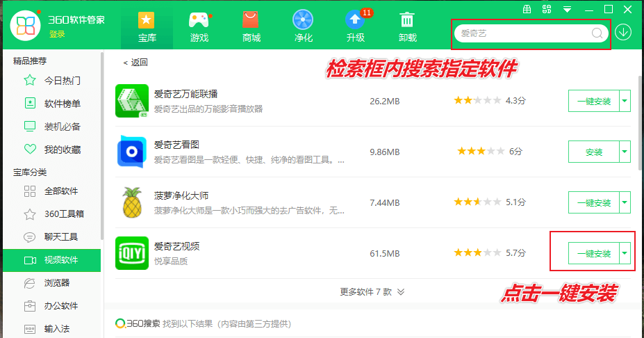Viewport: 644px width, 338px height.
Task: Click the 菠萝净化大师 pineapple icon
Action: [132, 202]
